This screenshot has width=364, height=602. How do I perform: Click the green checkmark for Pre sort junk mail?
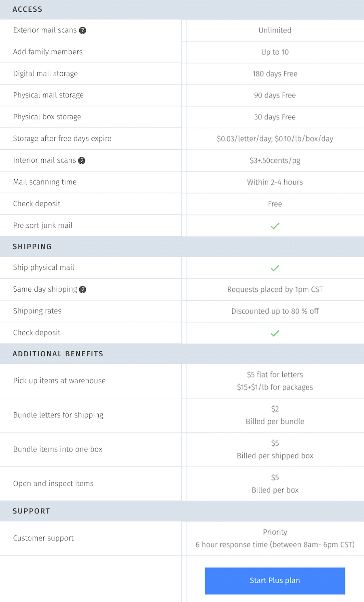coord(275,226)
